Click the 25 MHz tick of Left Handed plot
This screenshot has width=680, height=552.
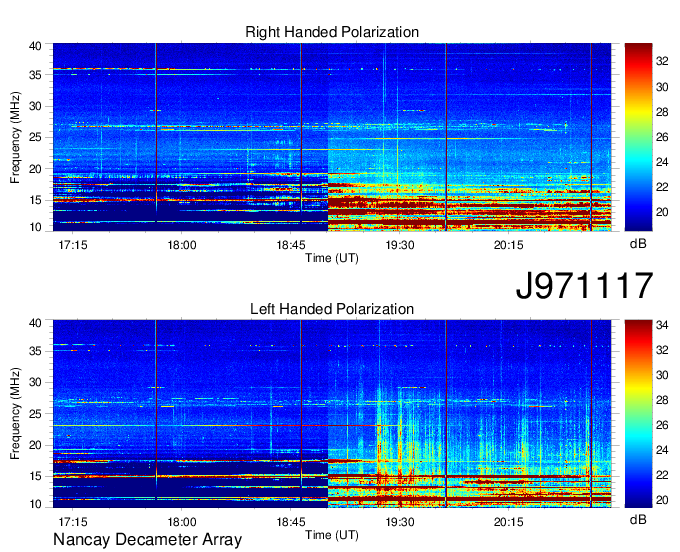[x=35, y=414]
